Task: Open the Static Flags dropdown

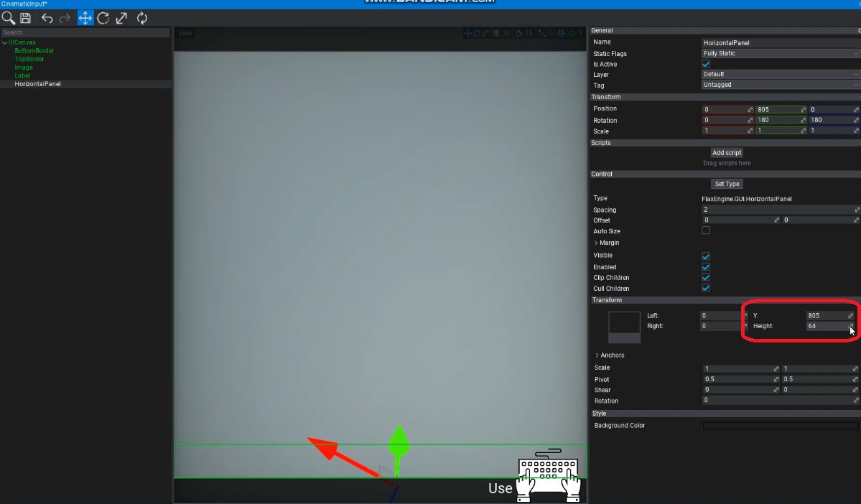Action: [781, 53]
